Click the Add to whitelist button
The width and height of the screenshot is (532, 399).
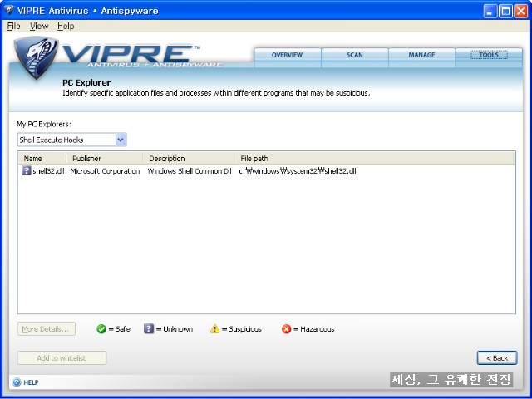[x=62, y=358]
